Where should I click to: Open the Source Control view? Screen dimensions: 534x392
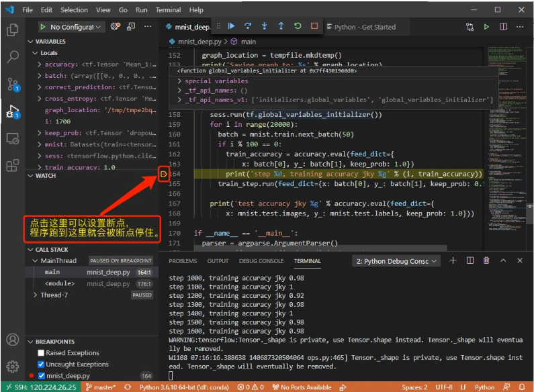[x=13, y=84]
